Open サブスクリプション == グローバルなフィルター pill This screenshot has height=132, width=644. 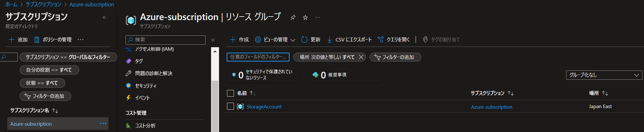68,57
